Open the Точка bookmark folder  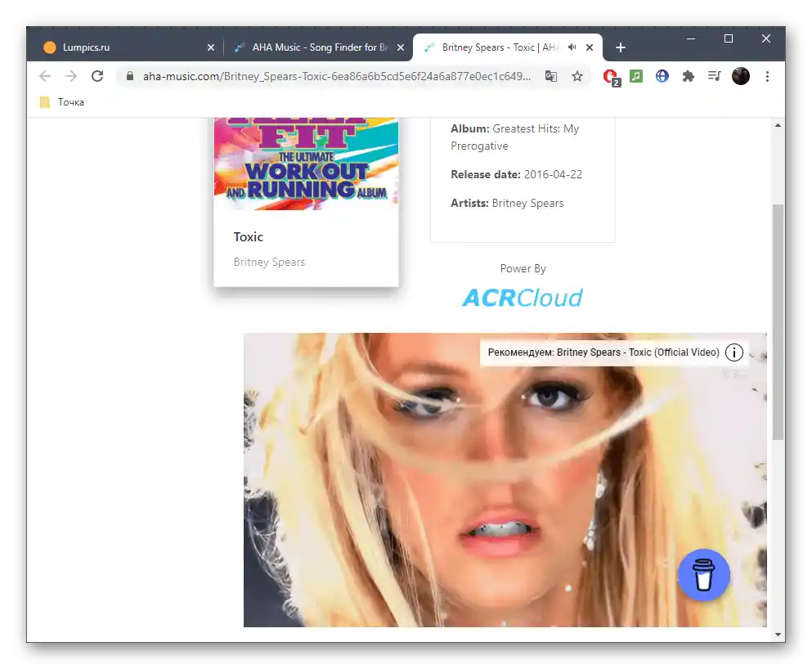(x=62, y=102)
